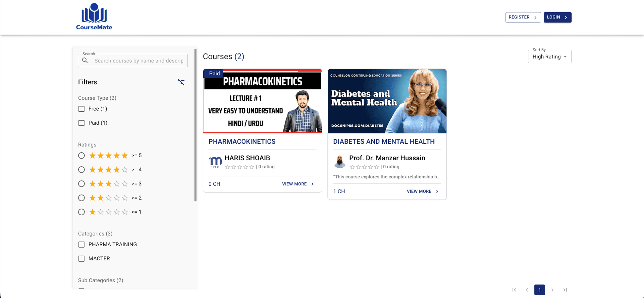Check the Free course type filter

(82, 109)
